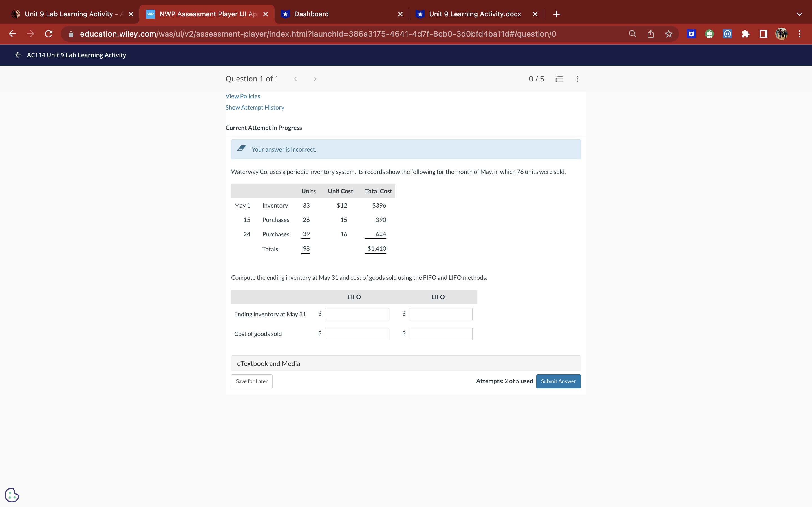
Task: Open the three-dot question options menu
Action: pos(577,79)
